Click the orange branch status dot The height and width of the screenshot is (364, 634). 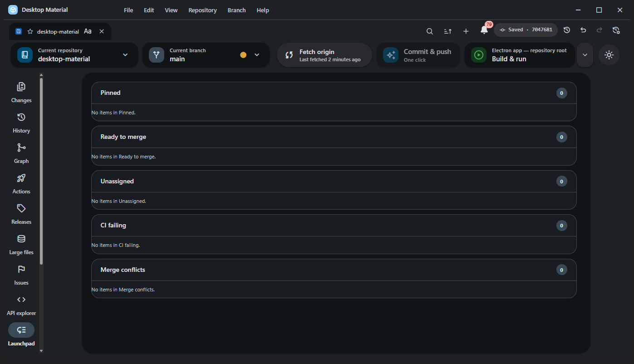(243, 55)
